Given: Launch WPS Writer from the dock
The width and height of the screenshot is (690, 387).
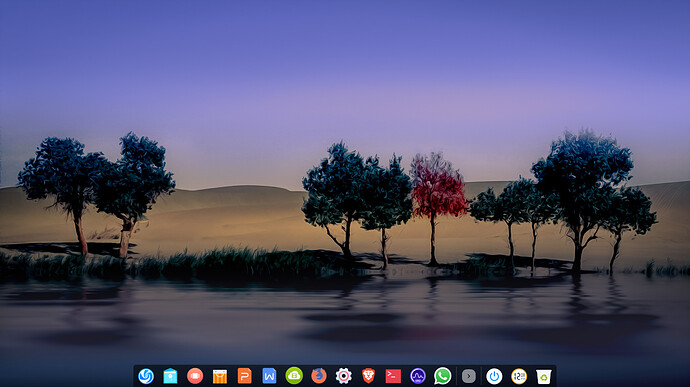Looking at the screenshot, I should tap(269, 376).
